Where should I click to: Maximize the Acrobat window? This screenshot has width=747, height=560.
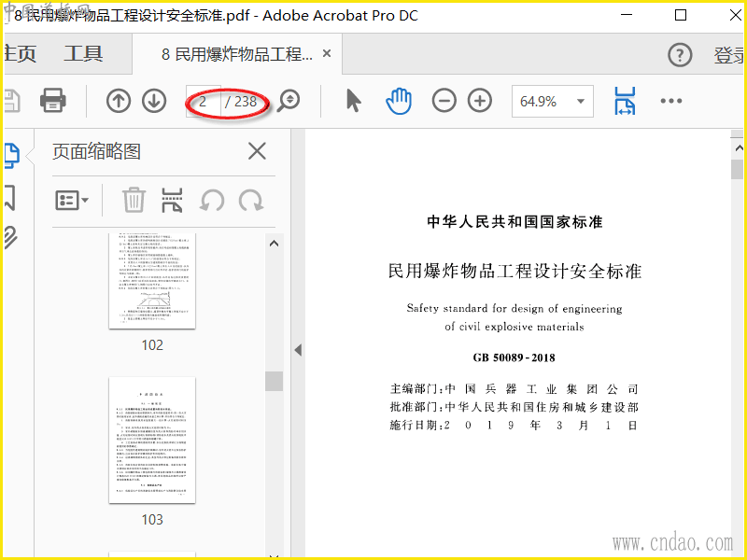[x=681, y=15]
